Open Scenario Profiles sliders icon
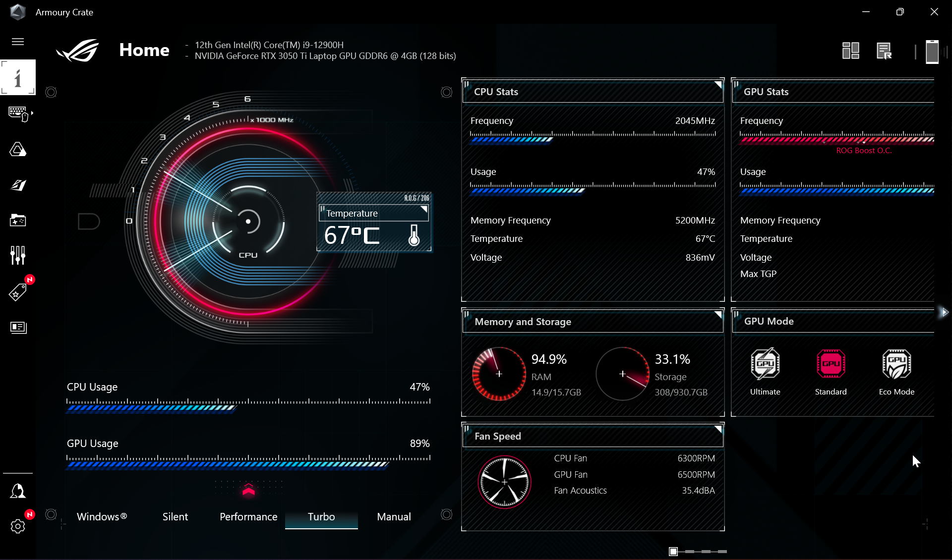Viewport: 952px width, 560px height. click(x=18, y=255)
